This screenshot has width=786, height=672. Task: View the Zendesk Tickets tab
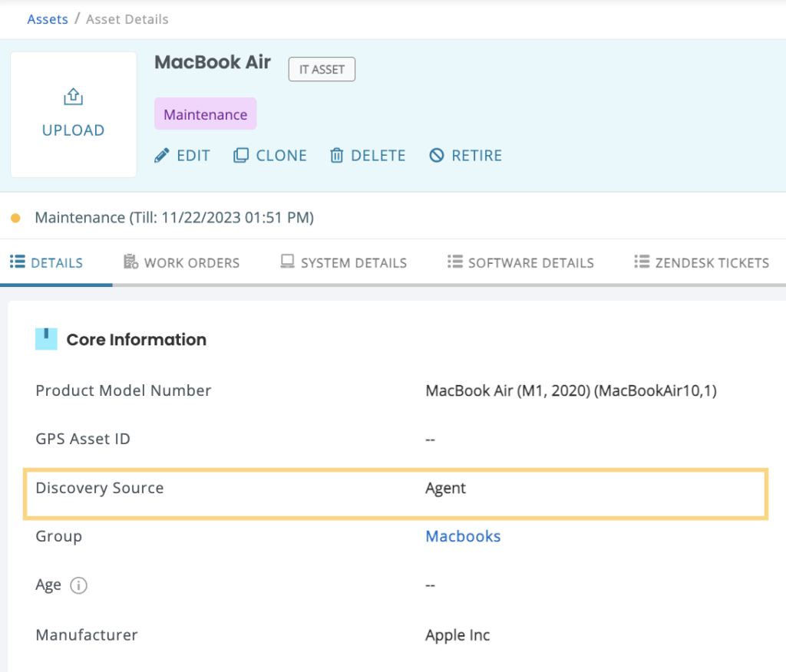702,262
